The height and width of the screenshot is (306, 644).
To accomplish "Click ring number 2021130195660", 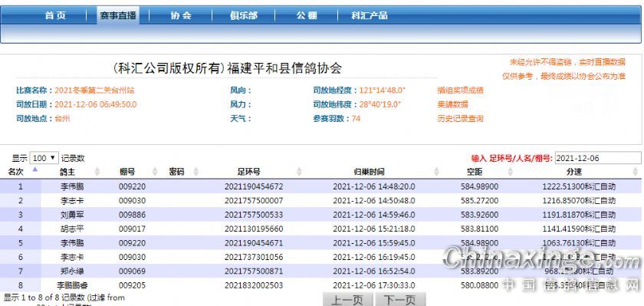I will click(254, 229).
